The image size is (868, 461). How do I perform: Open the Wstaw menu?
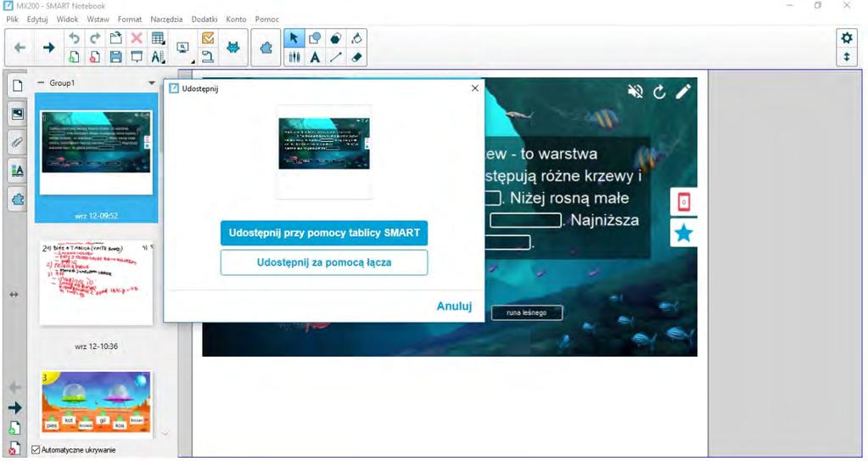tap(98, 19)
